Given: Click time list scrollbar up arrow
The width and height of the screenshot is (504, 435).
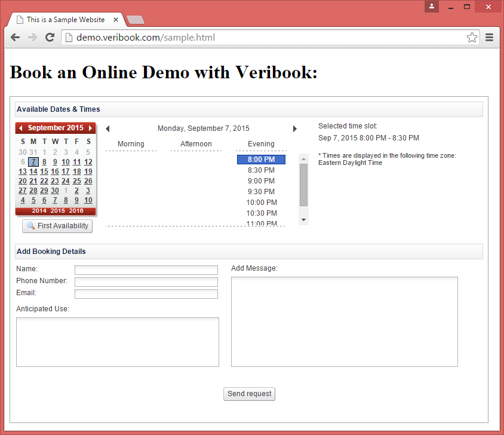Looking at the screenshot, I should click(303, 159).
